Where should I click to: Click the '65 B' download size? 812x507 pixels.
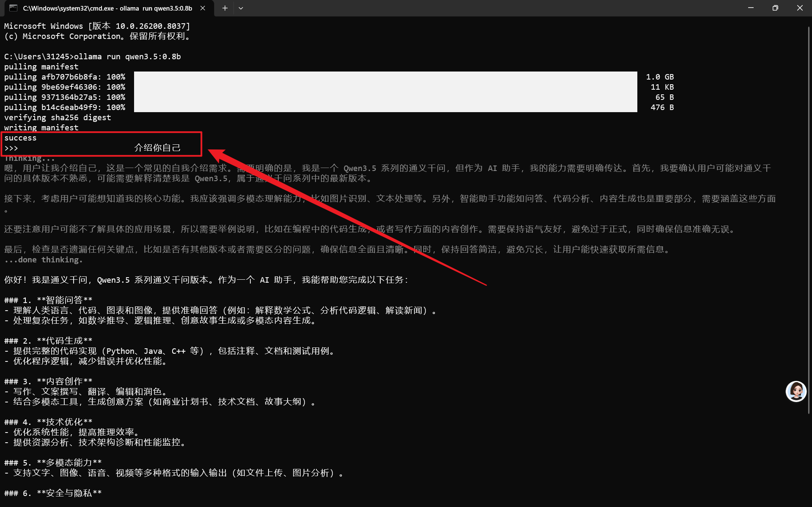665,97
